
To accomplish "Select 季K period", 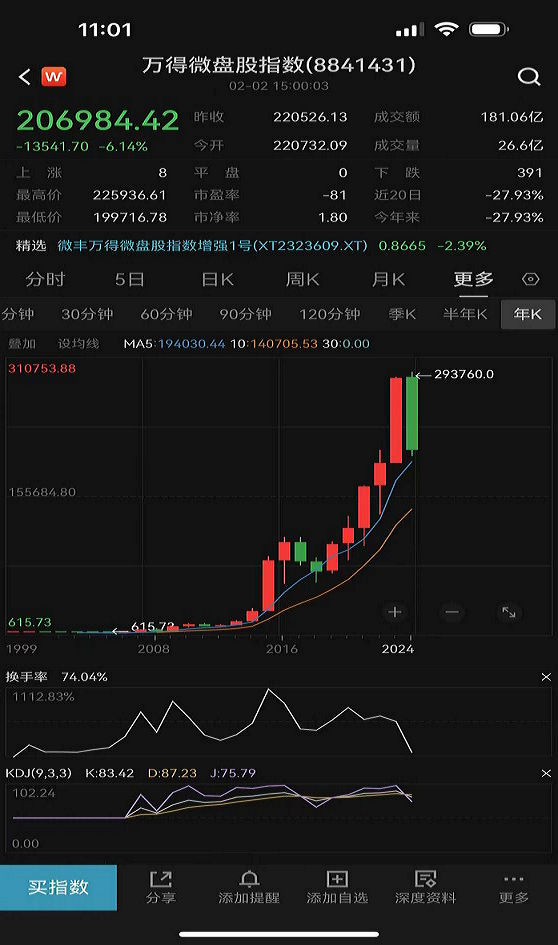I will tap(402, 314).
